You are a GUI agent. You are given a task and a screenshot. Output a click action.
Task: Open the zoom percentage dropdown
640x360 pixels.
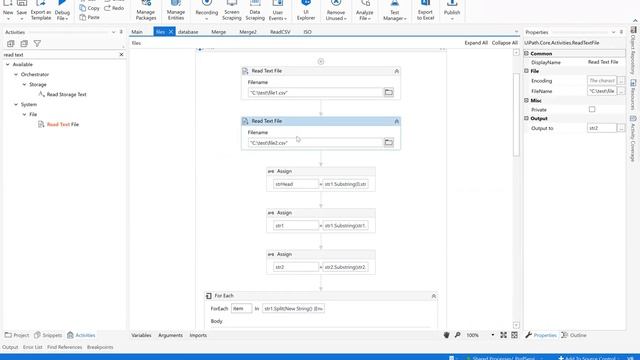point(492,335)
